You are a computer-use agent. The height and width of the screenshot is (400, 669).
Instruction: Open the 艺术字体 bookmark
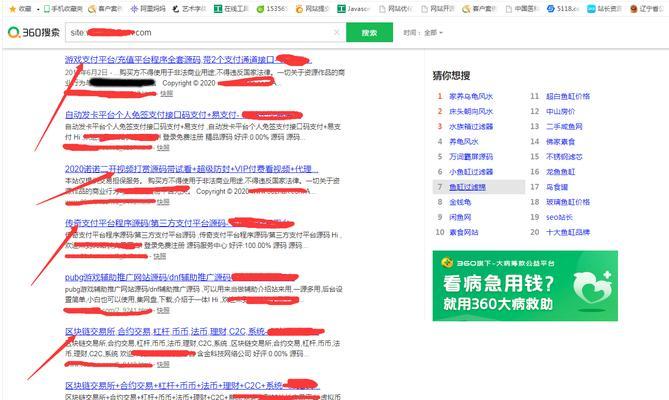pos(189,9)
